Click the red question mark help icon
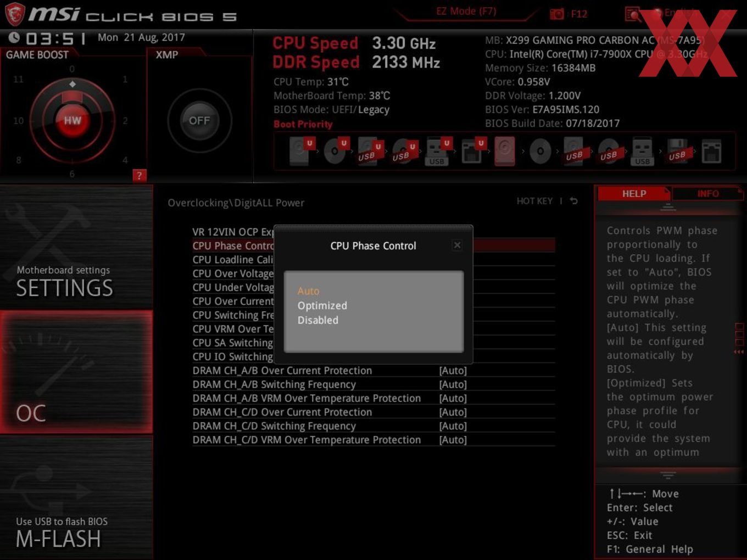This screenshot has height=560, width=747. pyautogui.click(x=139, y=175)
